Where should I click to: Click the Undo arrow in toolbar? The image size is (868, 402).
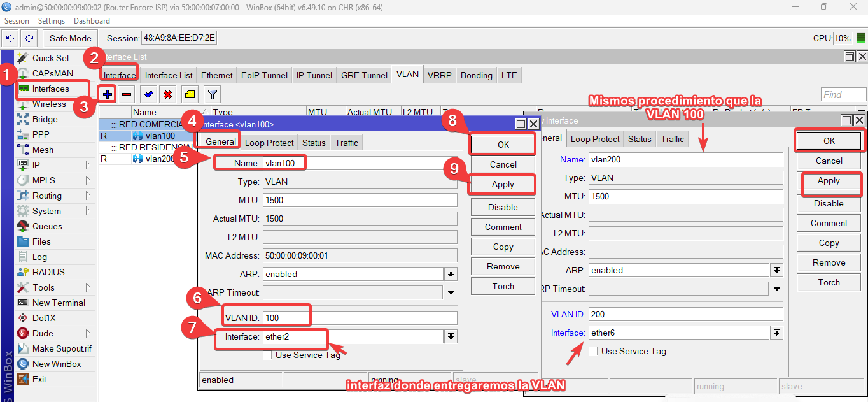coord(10,38)
